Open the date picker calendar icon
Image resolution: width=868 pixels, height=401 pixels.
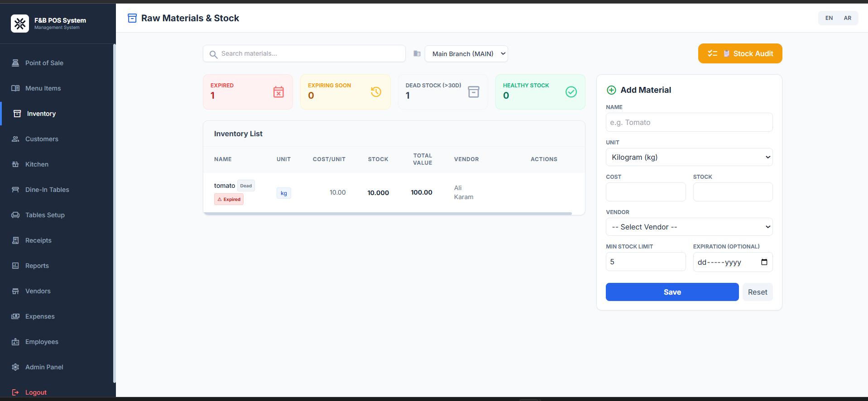[x=764, y=262]
